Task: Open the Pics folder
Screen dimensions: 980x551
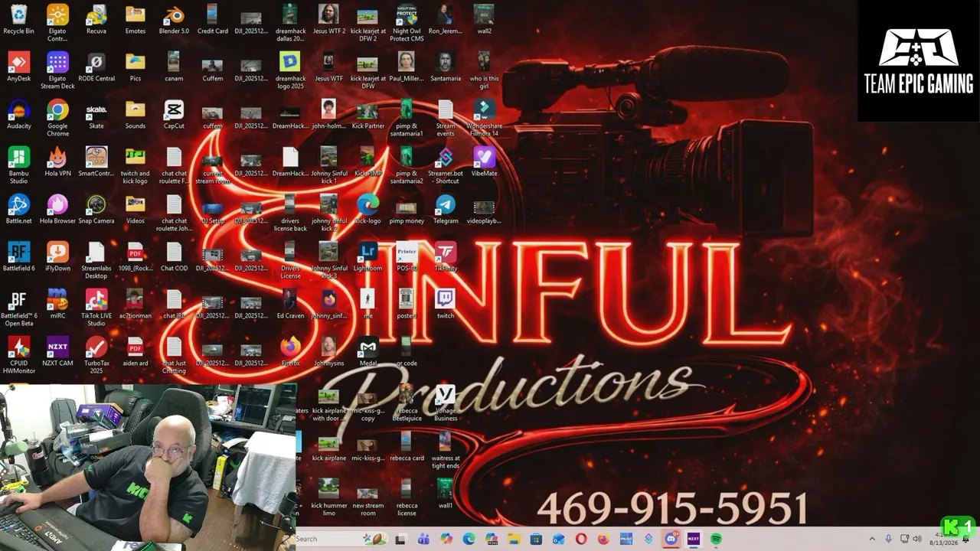Action: coord(136,67)
